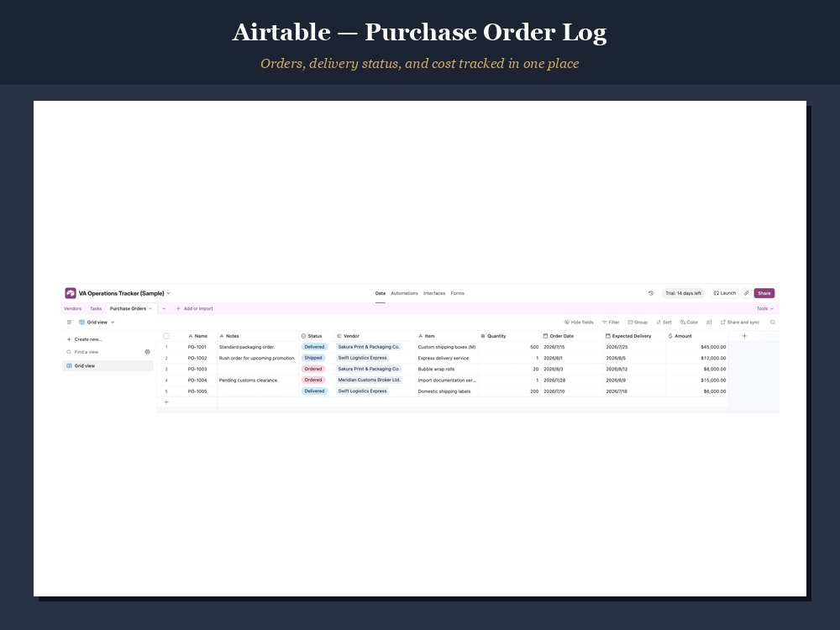This screenshot has height=630, width=840.
Task: Select Grid view in the sidebar list
Action: [x=108, y=366]
